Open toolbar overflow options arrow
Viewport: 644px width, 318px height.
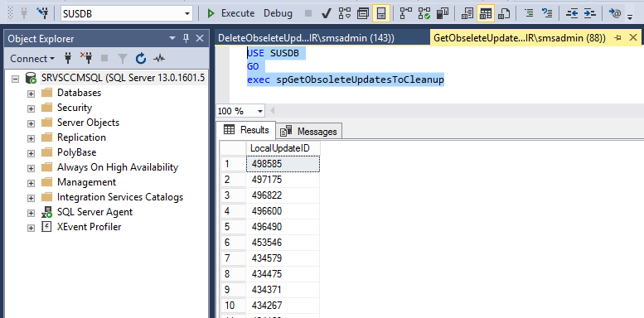pos(630,17)
